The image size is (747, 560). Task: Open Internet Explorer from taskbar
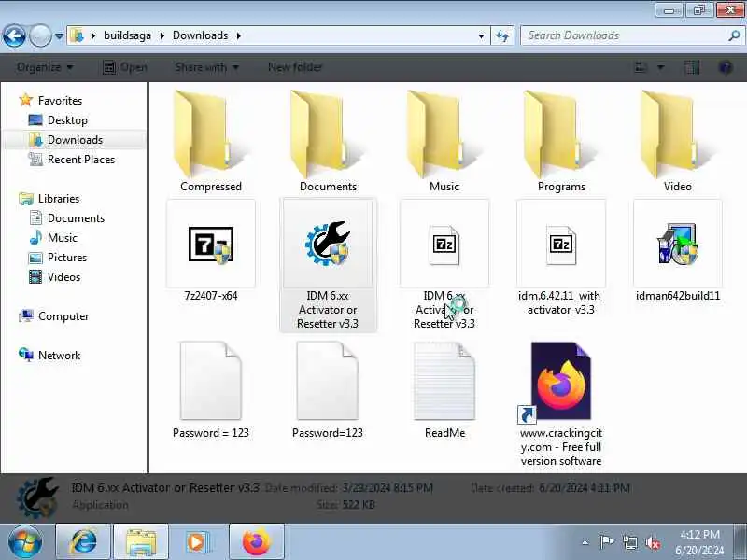[x=83, y=542]
